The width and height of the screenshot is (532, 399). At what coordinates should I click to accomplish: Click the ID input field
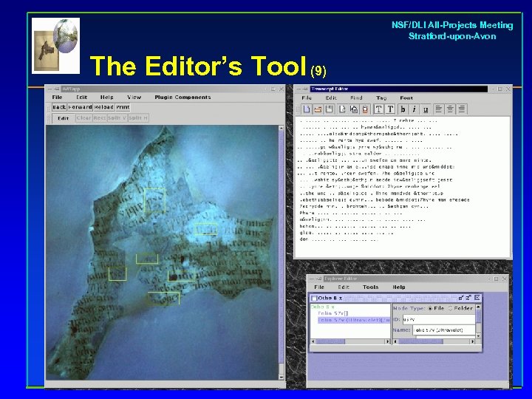pyautogui.click(x=439, y=320)
